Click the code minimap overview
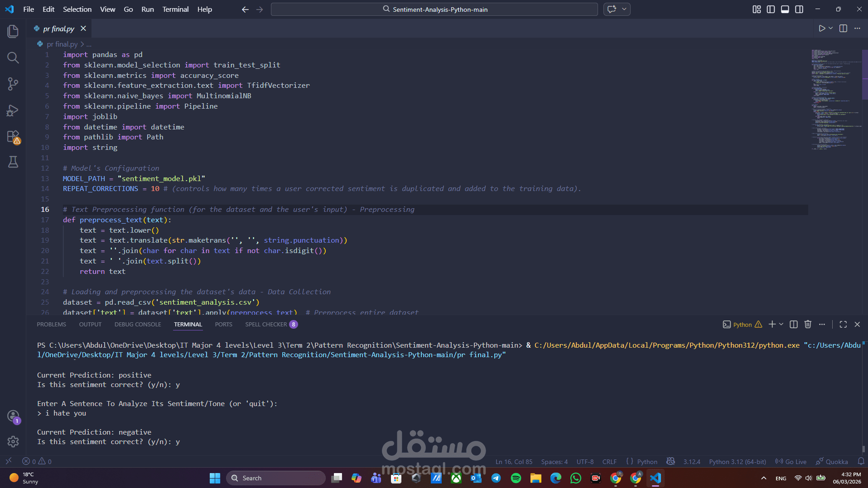868x488 pixels. coord(836,100)
